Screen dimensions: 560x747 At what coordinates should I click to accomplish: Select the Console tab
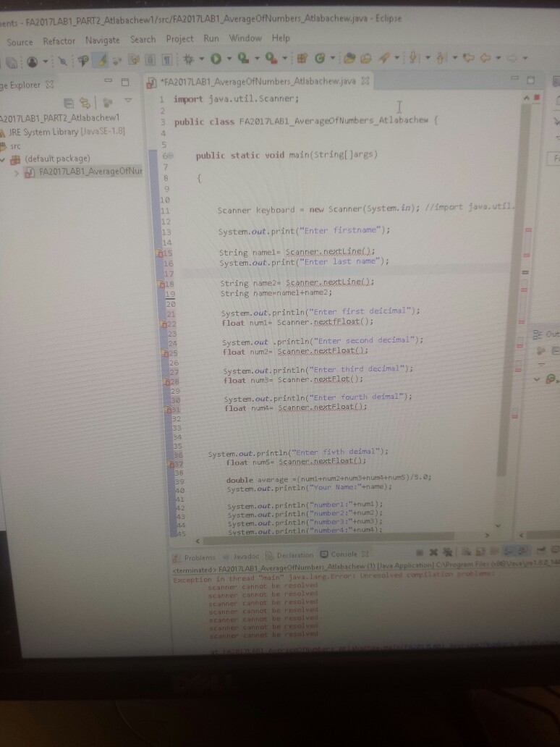[x=340, y=554]
